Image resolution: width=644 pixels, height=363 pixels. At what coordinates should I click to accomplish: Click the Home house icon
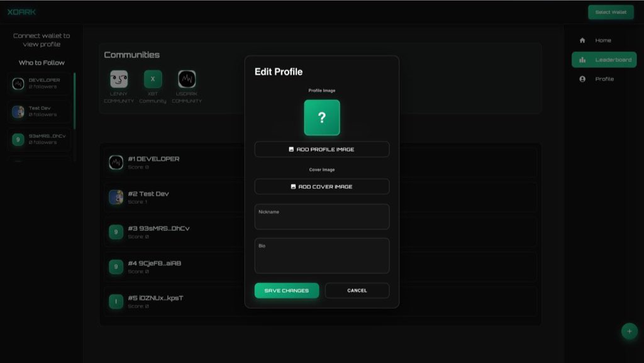click(582, 40)
